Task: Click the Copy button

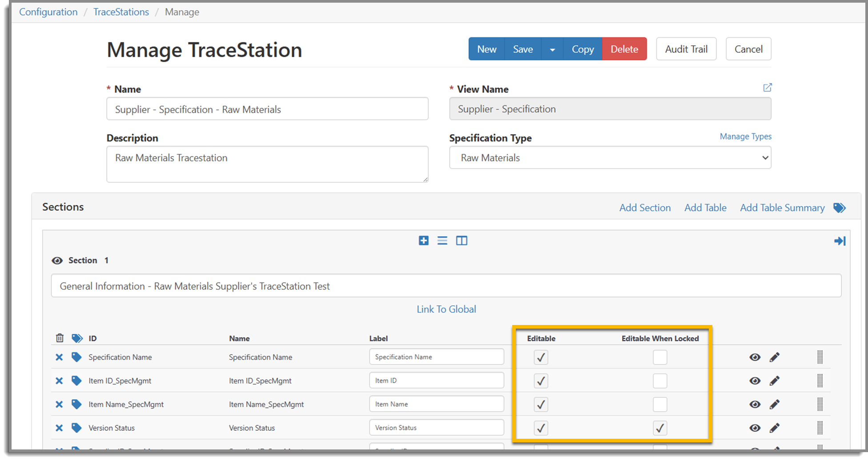Action: pos(583,49)
